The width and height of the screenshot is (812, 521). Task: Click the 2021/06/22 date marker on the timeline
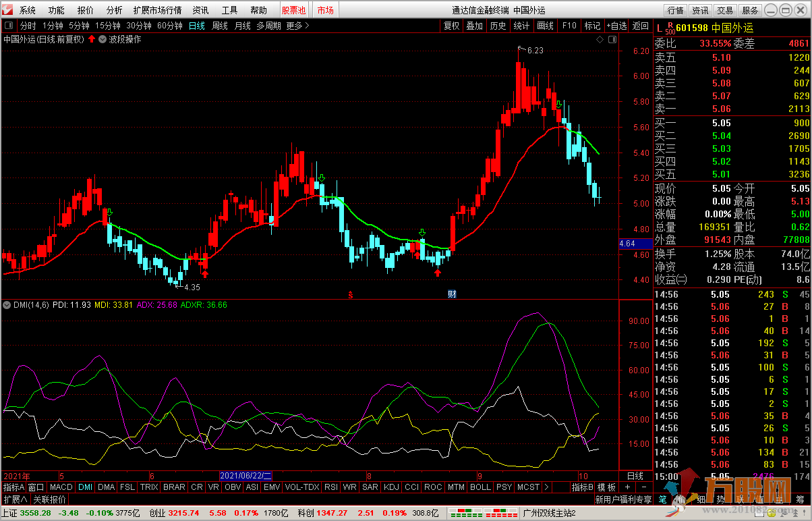pyautogui.click(x=246, y=475)
